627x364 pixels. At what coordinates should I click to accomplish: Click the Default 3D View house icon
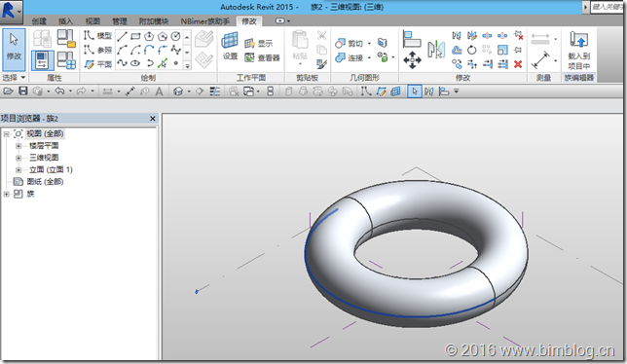pos(178,91)
